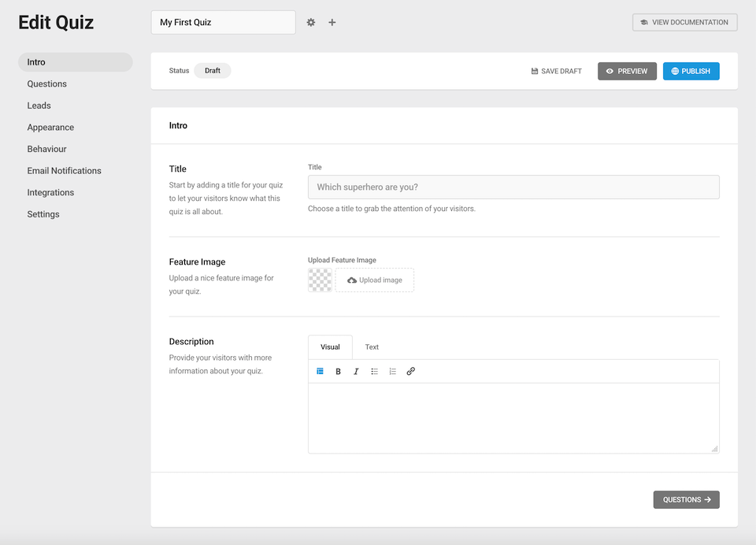Go to Appearance in the sidebar
The width and height of the screenshot is (756, 545).
point(50,128)
